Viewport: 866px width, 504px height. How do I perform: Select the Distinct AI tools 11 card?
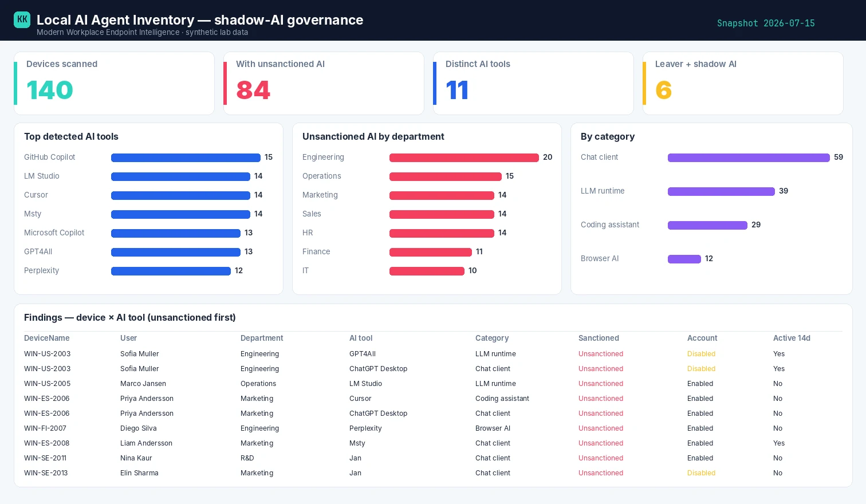[x=533, y=84]
